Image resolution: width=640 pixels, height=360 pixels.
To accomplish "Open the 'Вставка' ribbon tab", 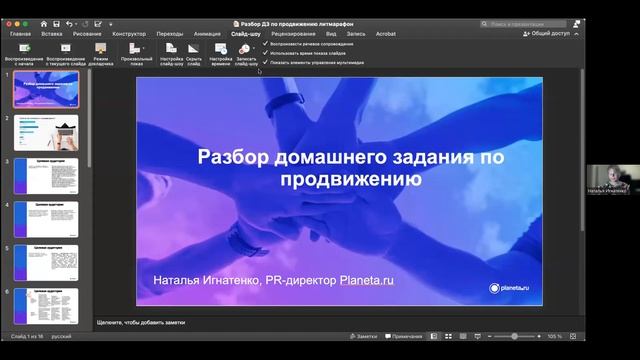I will point(51,34).
